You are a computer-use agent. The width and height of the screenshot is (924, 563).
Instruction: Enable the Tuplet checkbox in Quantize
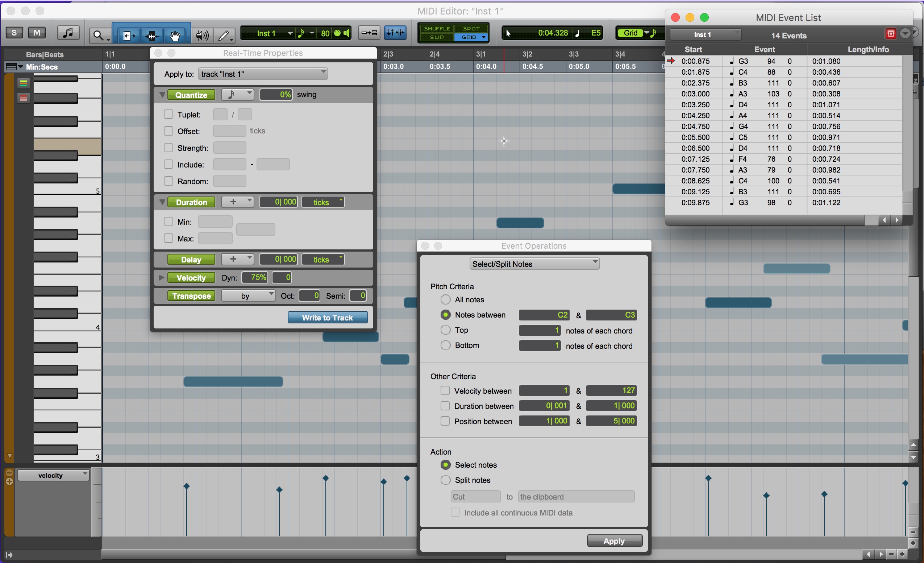[x=168, y=114]
